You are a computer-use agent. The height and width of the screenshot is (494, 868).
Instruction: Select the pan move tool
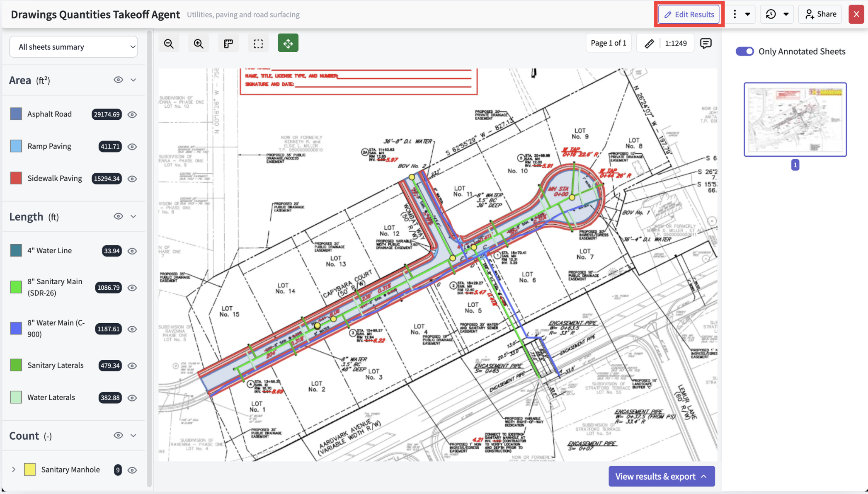(x=288, y=43)
